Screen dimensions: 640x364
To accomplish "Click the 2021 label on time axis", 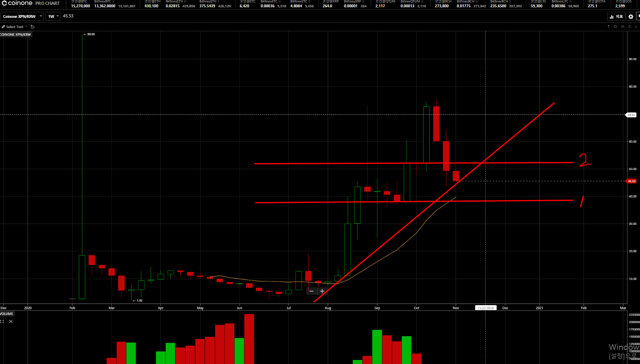I will point(539,308).
